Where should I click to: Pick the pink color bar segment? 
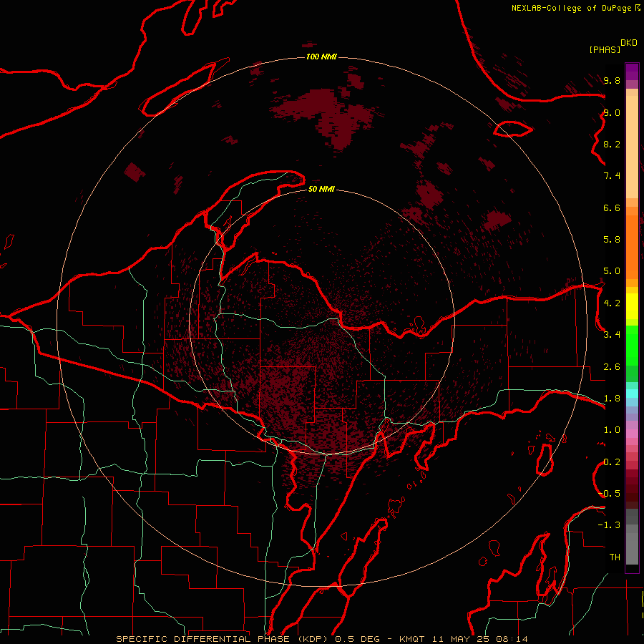coord(632,434)
